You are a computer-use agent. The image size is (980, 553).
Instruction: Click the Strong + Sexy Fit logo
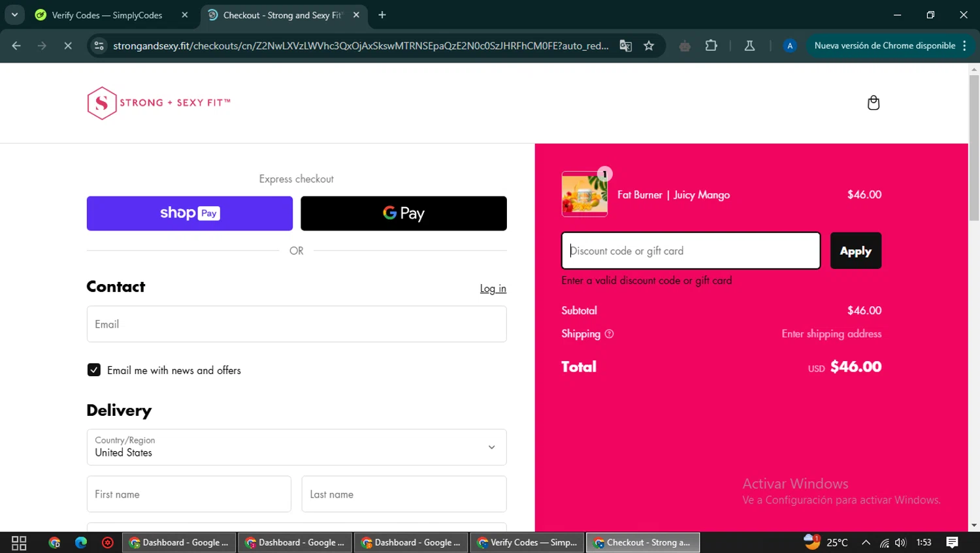tap(159, 103)
